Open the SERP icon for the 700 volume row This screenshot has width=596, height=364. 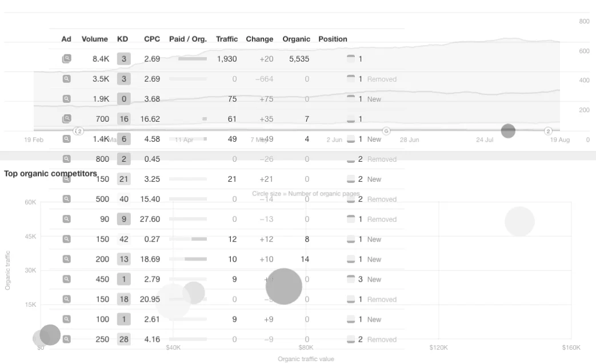pos(66,118)
